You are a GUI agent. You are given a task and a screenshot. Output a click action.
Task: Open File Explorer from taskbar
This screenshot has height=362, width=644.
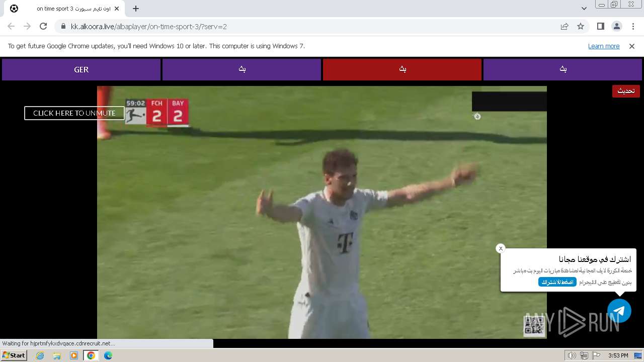[x=57, y=355]
